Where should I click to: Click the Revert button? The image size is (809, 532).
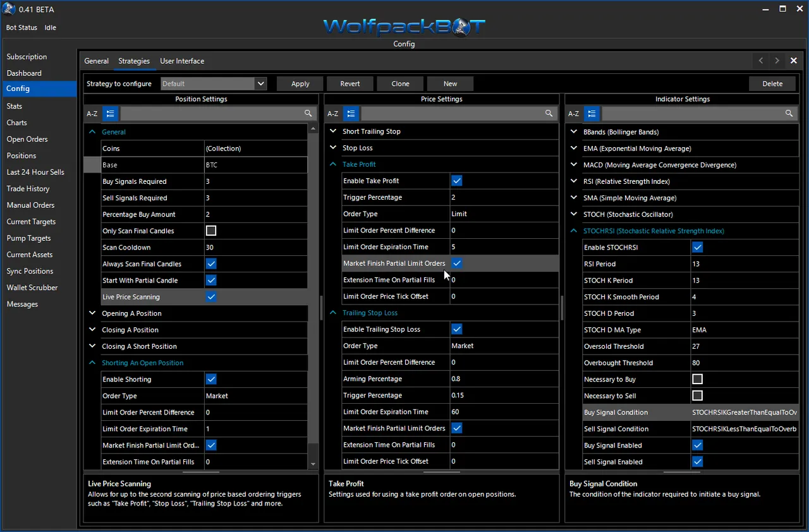point(350,83)
